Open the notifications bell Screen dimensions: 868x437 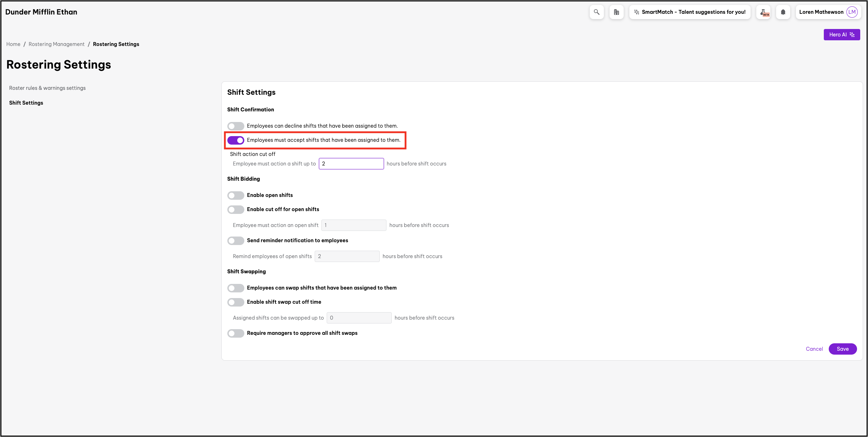(x=783, y=12)
